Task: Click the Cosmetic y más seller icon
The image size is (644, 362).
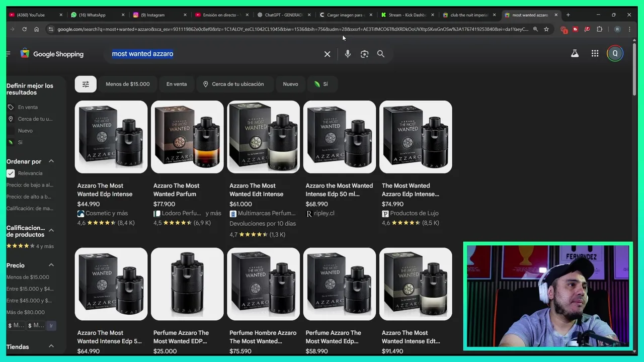Action: [x=80, y=213]
